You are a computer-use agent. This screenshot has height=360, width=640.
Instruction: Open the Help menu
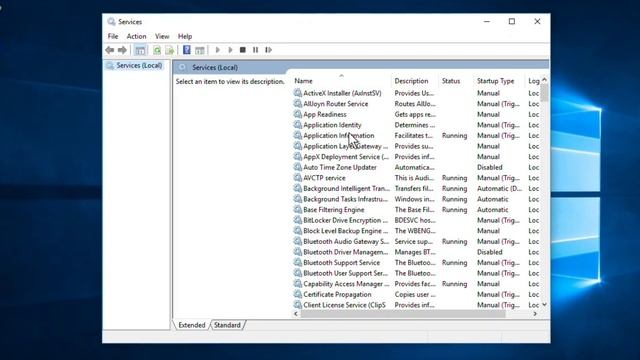(185, 36)
